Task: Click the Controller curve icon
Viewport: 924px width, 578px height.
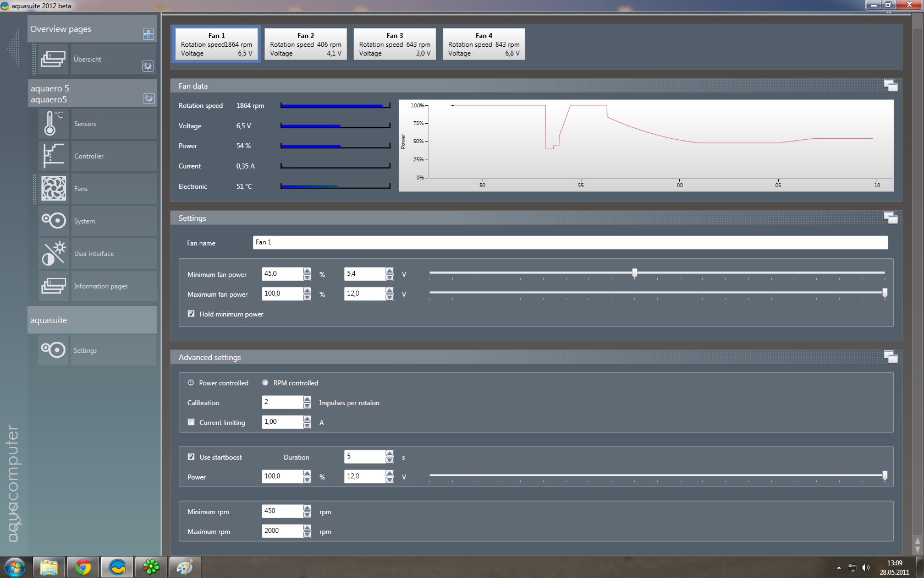Action: pyautogui.click(x=53, y=156)
